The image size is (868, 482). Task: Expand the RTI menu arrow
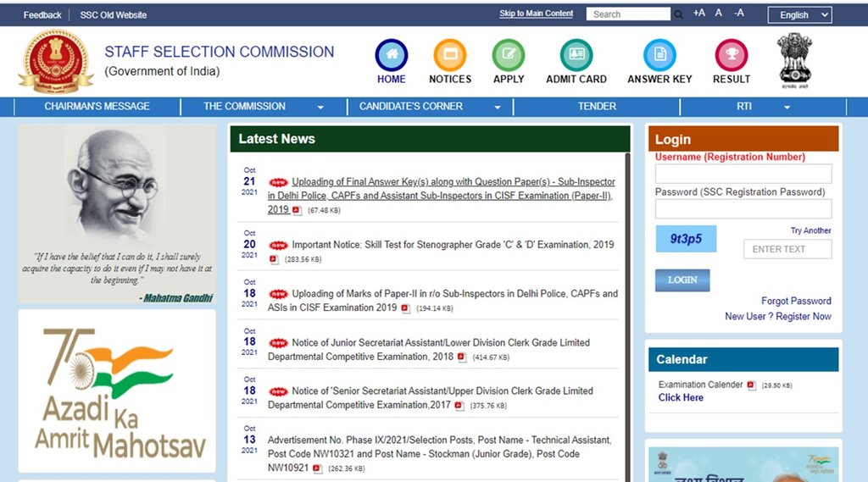[787, 108]
